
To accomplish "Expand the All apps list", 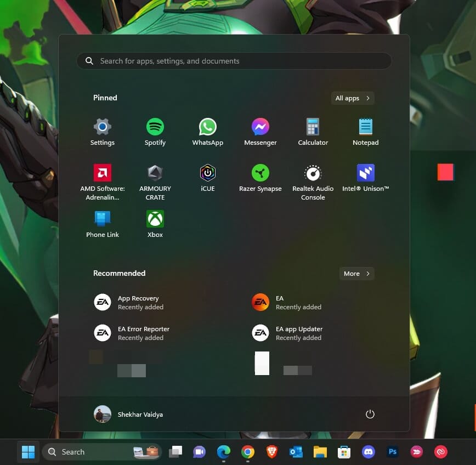I will pyautogui.click(x=352, y=98).
